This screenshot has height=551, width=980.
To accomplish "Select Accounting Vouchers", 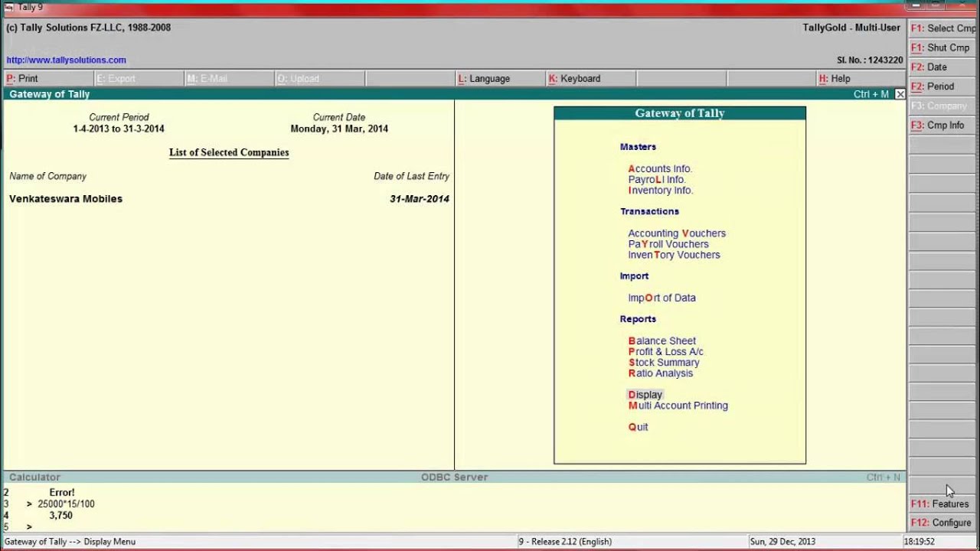I will (x=677, y=233).
